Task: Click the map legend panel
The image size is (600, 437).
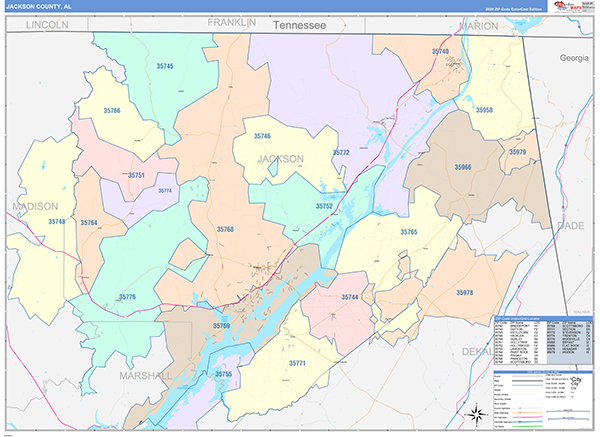Action: pyautogui.click(x=543, y=399)
